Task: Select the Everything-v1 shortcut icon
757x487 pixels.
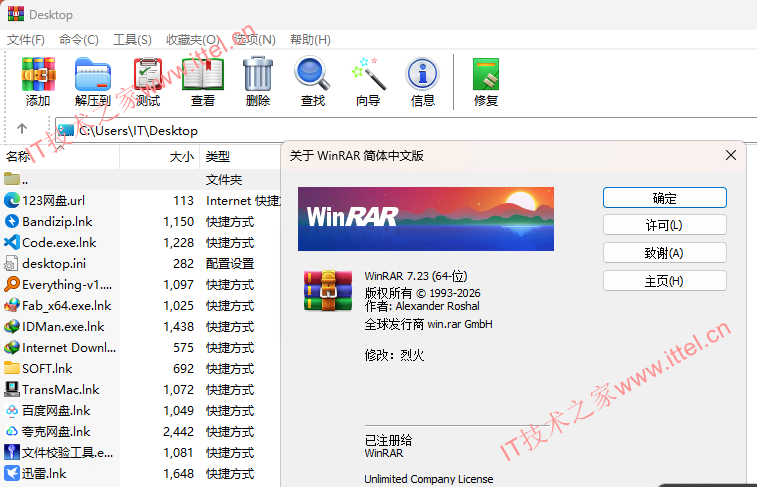Action: point(12,284)
